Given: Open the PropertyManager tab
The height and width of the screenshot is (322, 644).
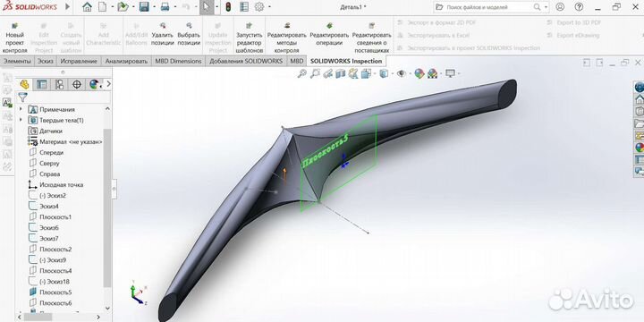Looking at the screenshot, I should 42,84.
